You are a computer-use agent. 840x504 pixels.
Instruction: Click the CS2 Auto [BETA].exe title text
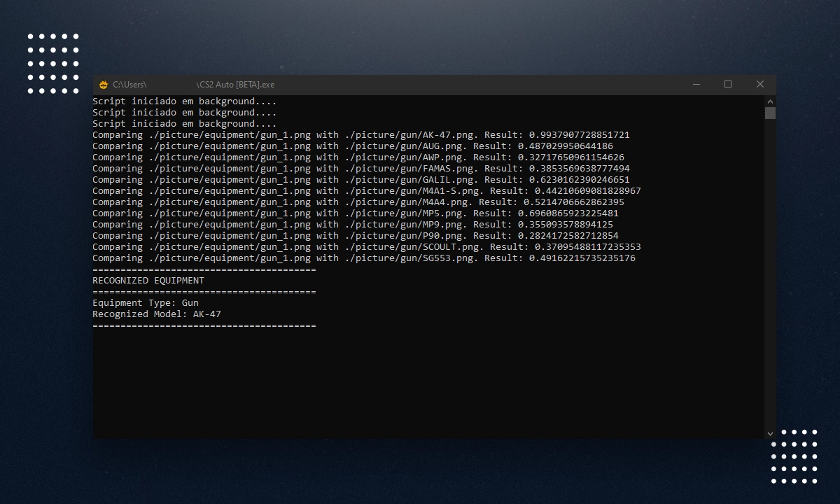[235, 85]
